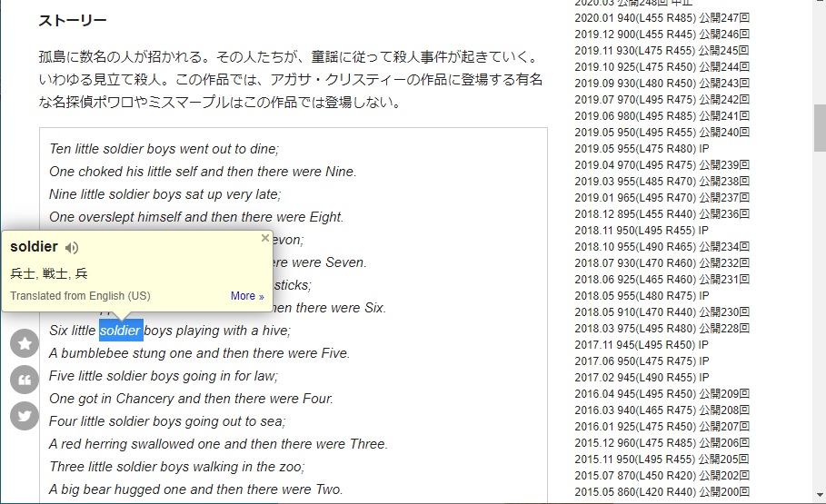Click the line Nine little soldier boys sat up
Screen dimensions: 826x504
164,194
